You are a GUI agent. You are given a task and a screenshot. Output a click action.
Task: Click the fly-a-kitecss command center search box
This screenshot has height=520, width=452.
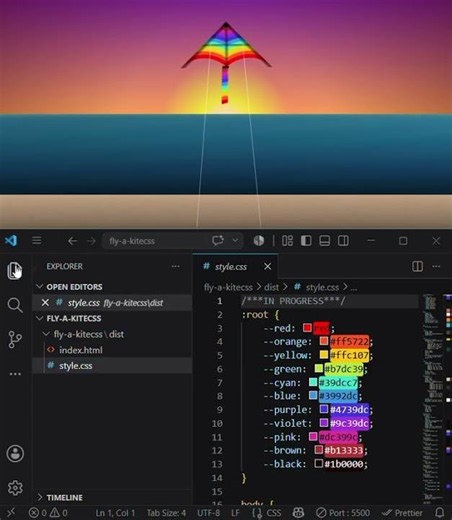pos(172,241)
